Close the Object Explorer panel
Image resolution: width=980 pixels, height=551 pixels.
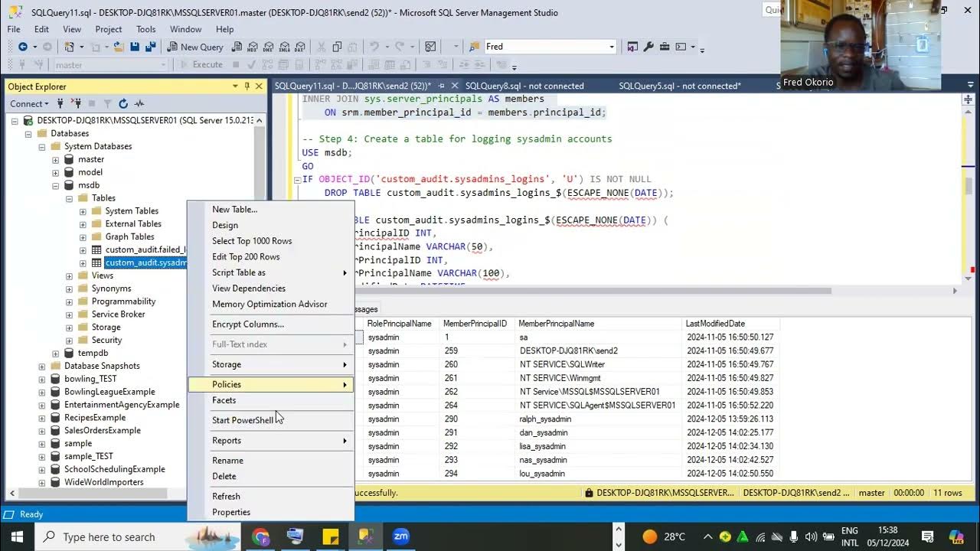tap(259, 86)
